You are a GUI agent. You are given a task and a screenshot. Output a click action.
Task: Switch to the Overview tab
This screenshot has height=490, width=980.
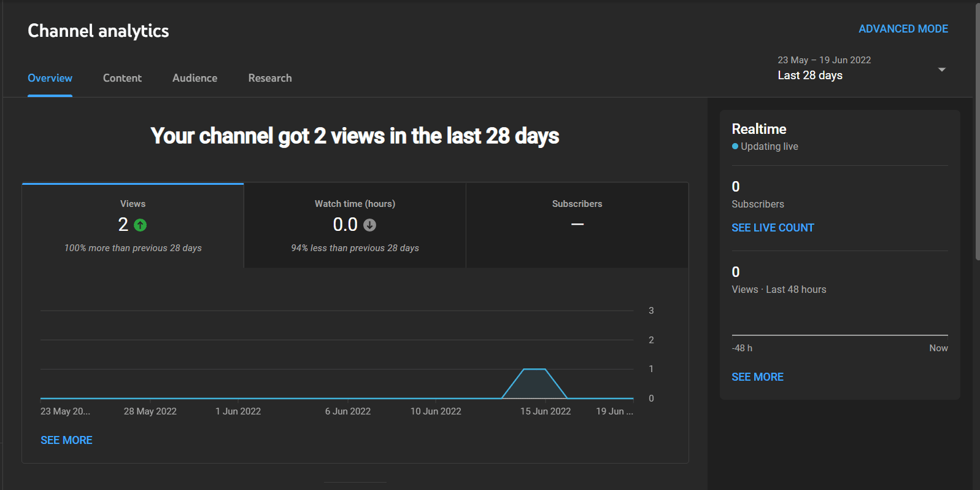(50, 78)
